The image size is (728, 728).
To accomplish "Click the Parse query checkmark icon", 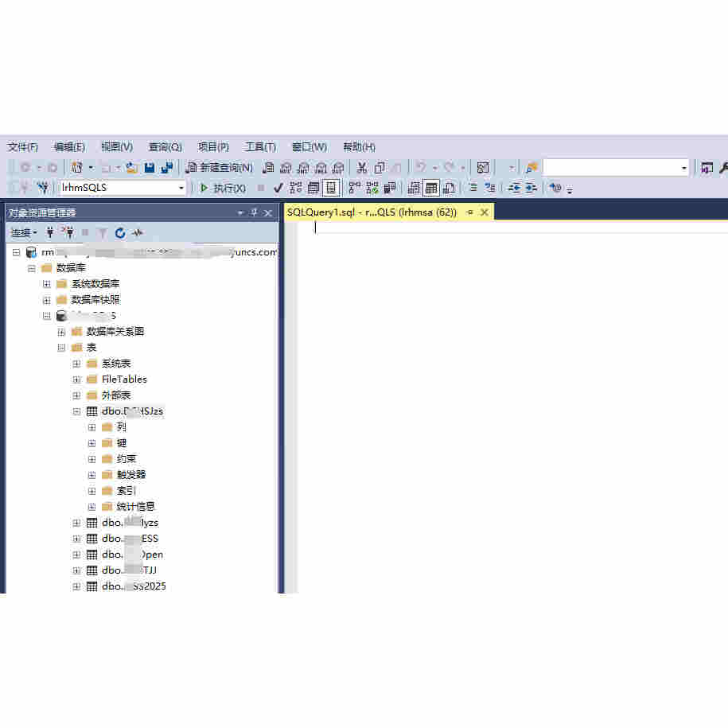I will point(278,188).
